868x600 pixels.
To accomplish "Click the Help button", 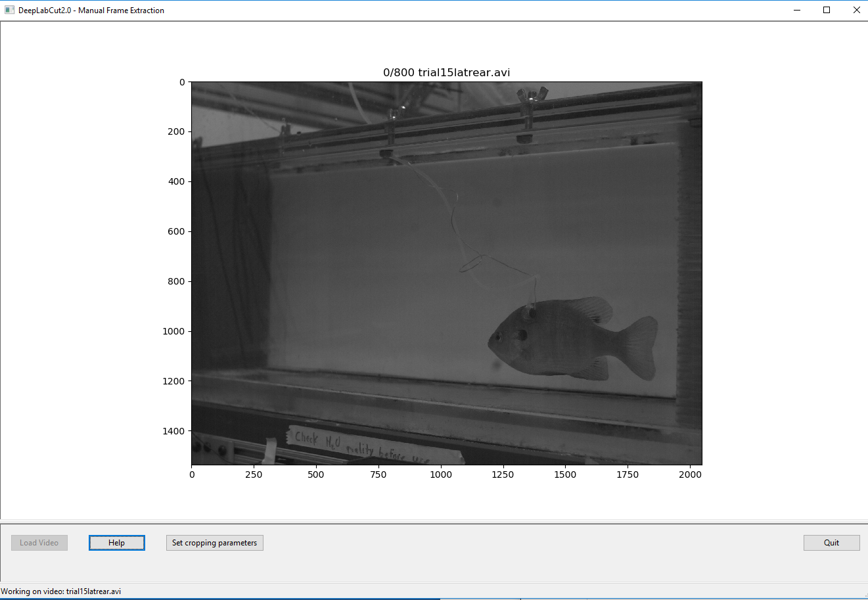I will coord(117,542).
